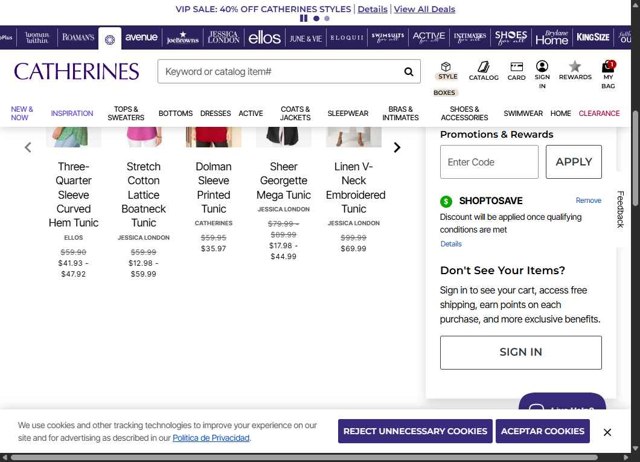The image size is (640, 462).
Task: Go to Brylane Home logo
Action: point(552,38)
